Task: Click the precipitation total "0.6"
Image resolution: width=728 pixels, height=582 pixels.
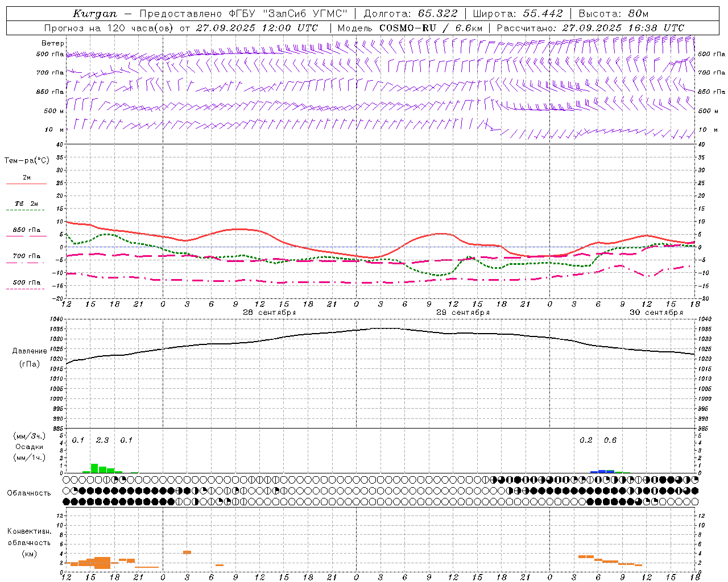Action: coord(610,440)
